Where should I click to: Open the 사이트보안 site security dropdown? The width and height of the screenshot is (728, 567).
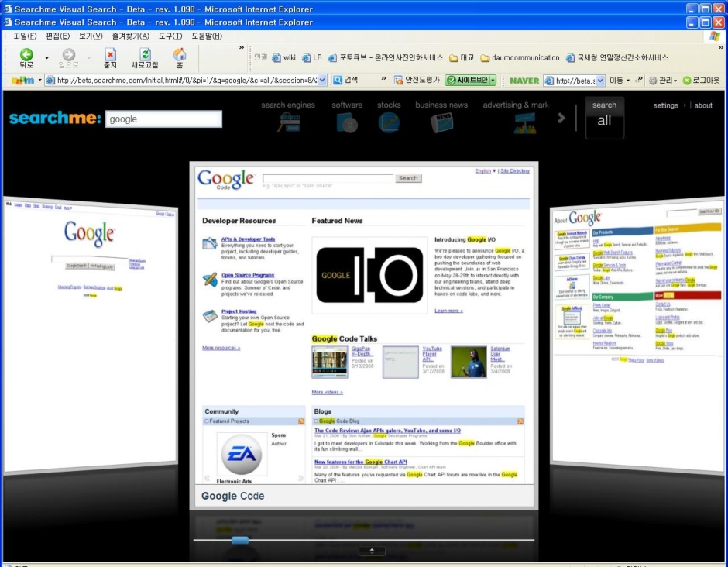493,81
